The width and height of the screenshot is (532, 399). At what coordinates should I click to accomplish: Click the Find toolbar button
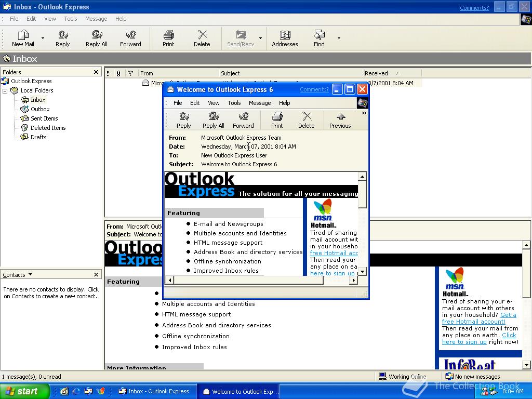(x=319, y=38)
